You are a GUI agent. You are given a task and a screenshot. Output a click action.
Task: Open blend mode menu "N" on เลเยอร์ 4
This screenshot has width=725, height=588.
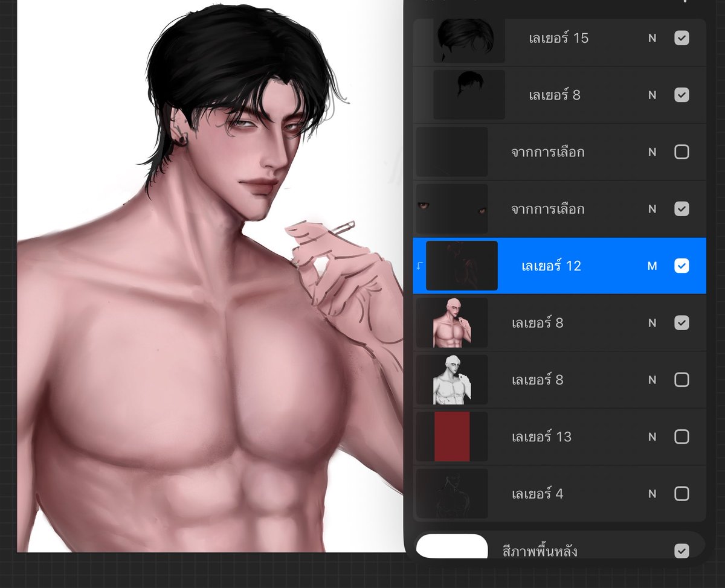pos(652,493)
